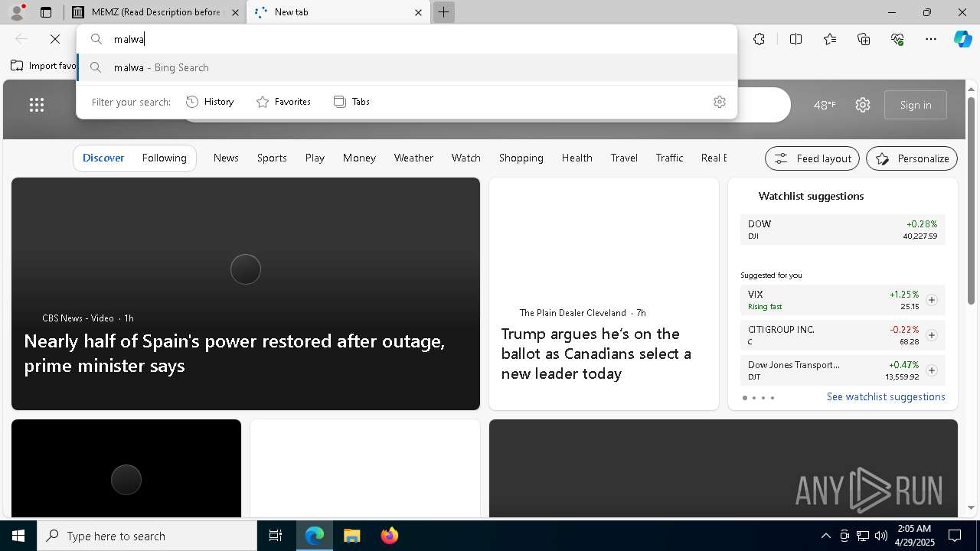The image size is (980, 551).
Task: Open the Extensions icon
Action: point(759,39)
